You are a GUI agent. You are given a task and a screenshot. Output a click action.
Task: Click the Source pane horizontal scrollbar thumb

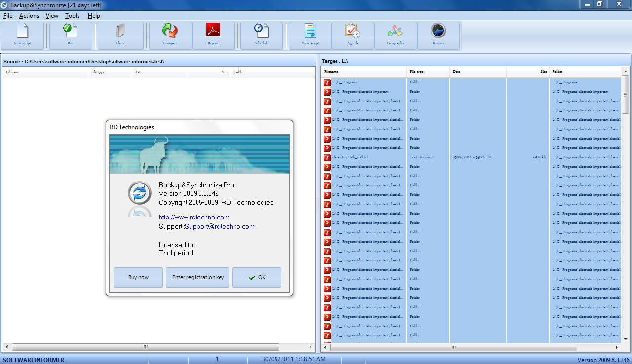click(x=146, y=347)
